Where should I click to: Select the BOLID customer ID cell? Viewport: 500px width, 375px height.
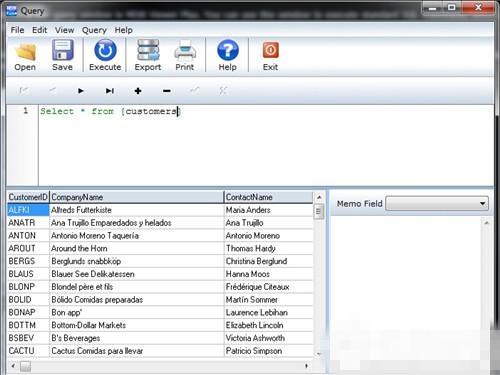coord(28,300)
